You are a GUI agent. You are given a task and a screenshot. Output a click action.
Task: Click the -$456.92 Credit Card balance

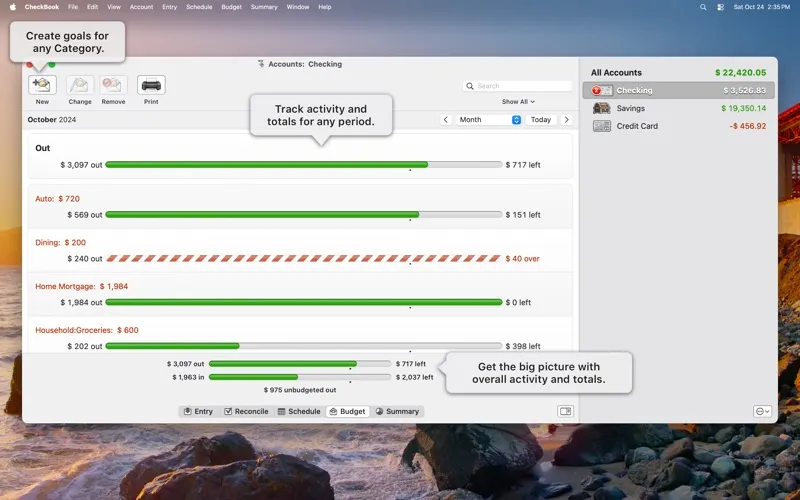point(747,126)
